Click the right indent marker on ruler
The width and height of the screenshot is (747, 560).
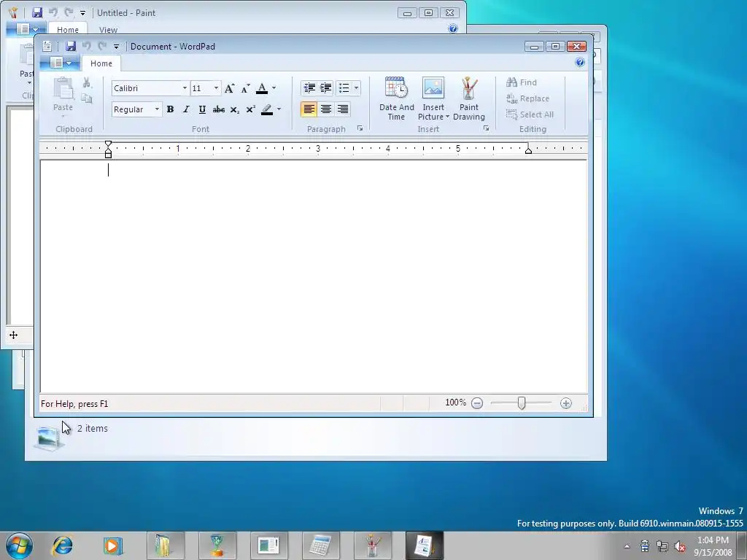pos(528,150)
